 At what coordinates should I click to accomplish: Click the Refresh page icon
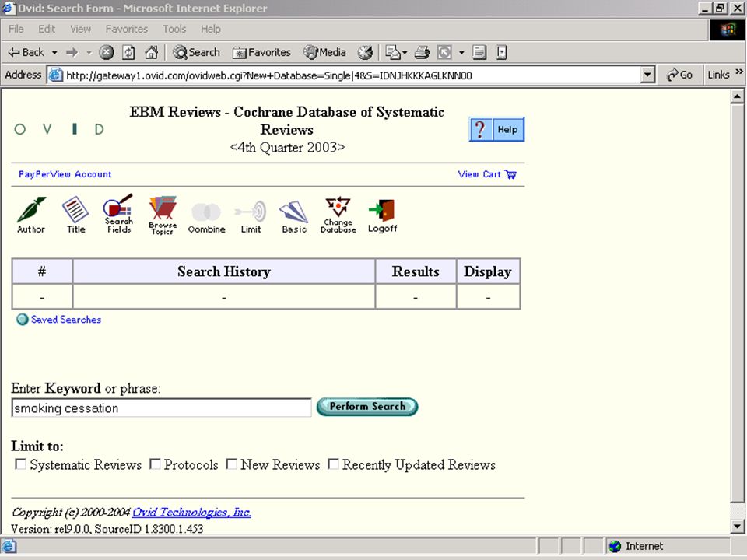pos(128,52)
